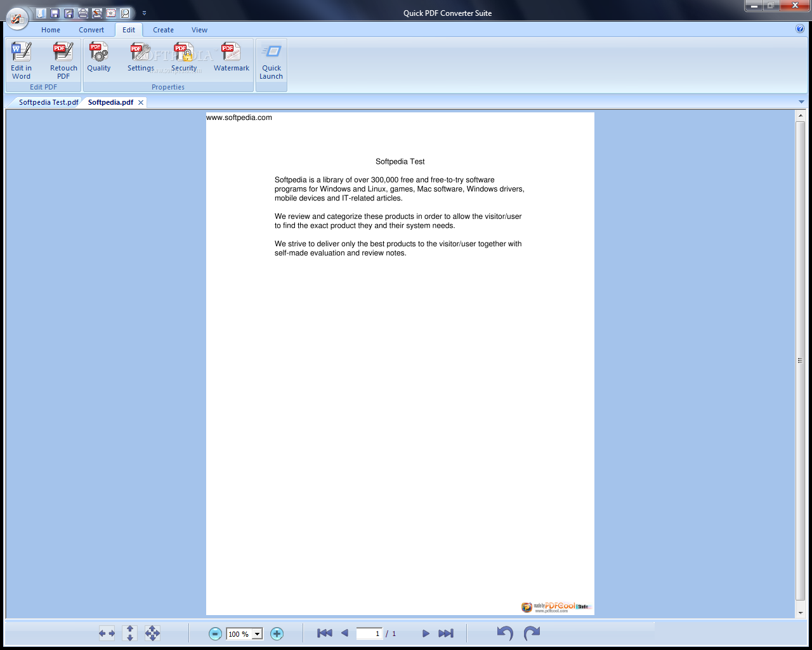Open the Create ribbon tab

click(163, 30)
